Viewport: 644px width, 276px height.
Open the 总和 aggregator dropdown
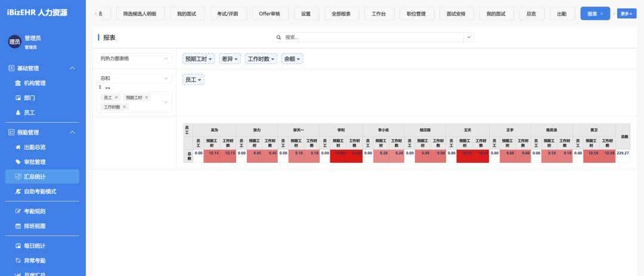coord(135,78)
